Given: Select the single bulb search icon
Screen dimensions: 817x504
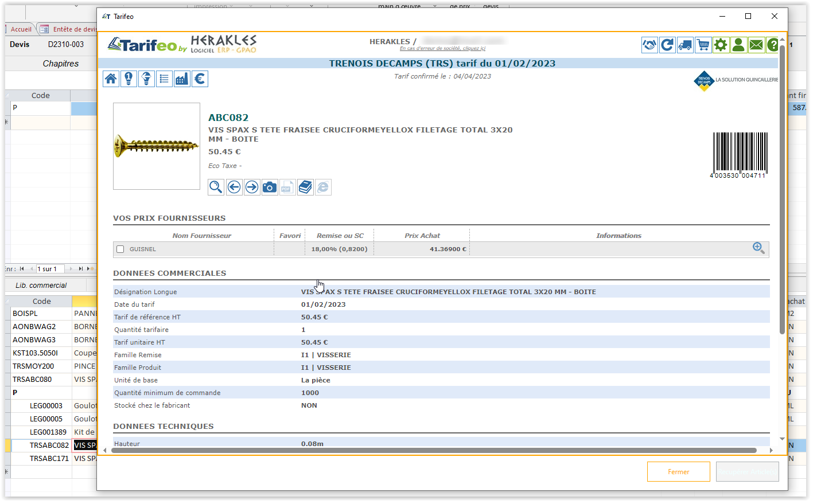Looking at the screenshot, I should point(129,79).
